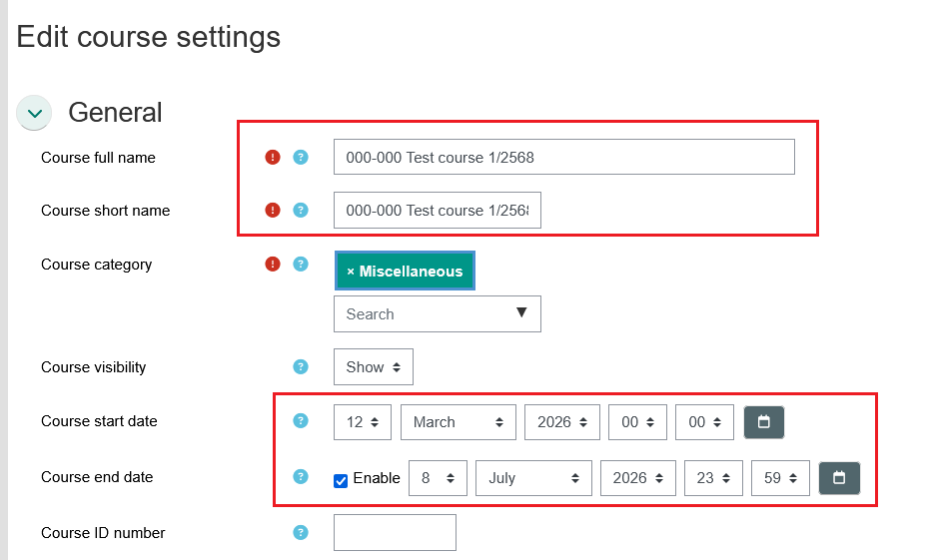Open help for Course start date
Image resolution: width=926 pixels, height=560 pixels.
click(x=301, y=421)
